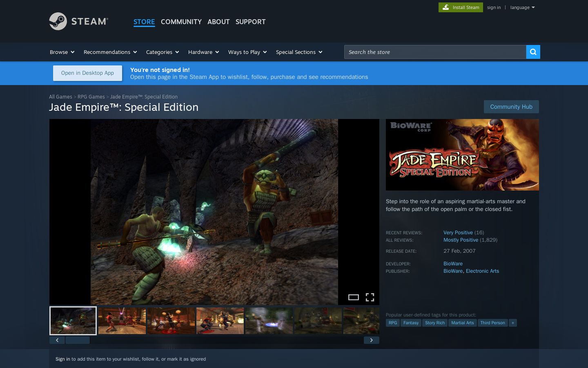Select the RPG tag
This screenshot has width=588, height=368.
coord(393,323)
